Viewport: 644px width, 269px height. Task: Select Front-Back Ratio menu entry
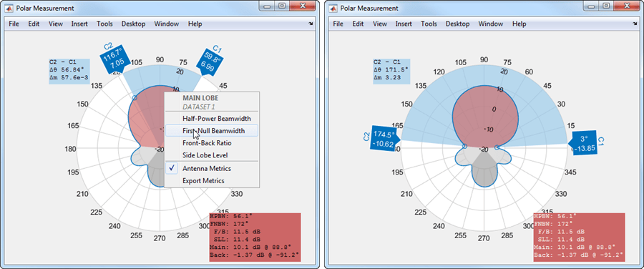click(x=212, y=143)
